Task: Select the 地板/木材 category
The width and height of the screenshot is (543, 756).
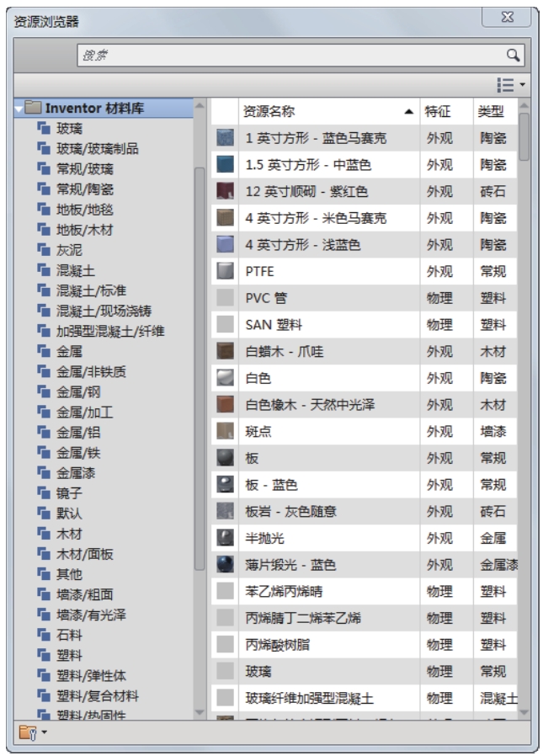Action: [x=85, y=230]
